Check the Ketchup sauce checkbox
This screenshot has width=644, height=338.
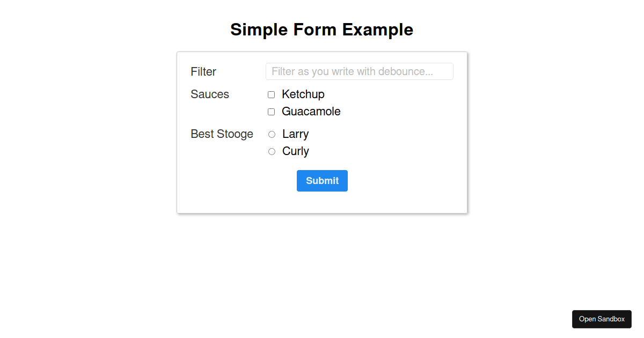click(x=271, y=94)
